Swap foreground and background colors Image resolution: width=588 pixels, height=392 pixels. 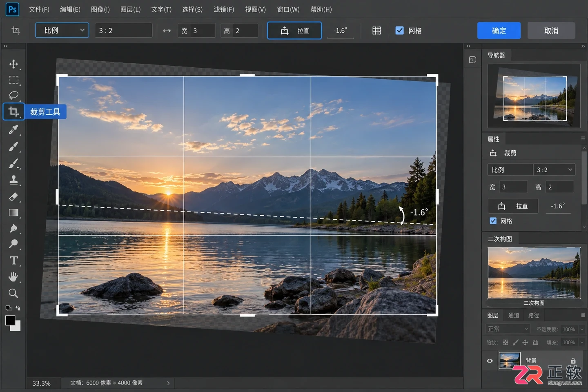[x=18, y=308]
